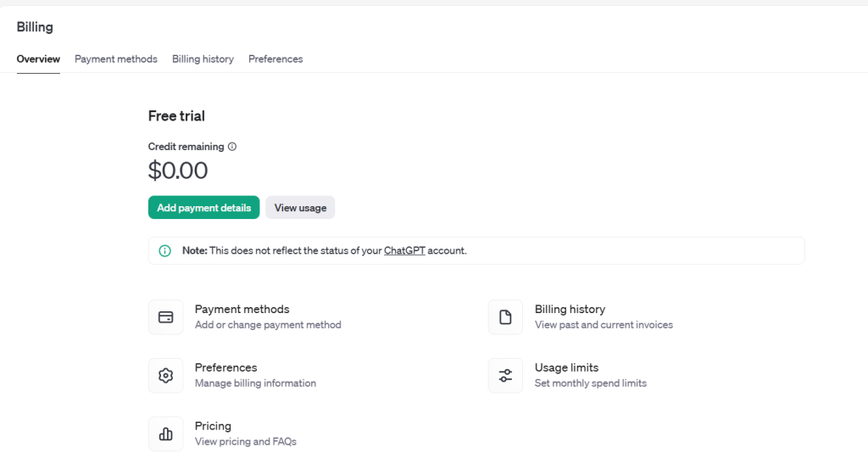Click the document Billing history icon
The width and height of the screenshot is (868, 476).
[x=505, y=317]
